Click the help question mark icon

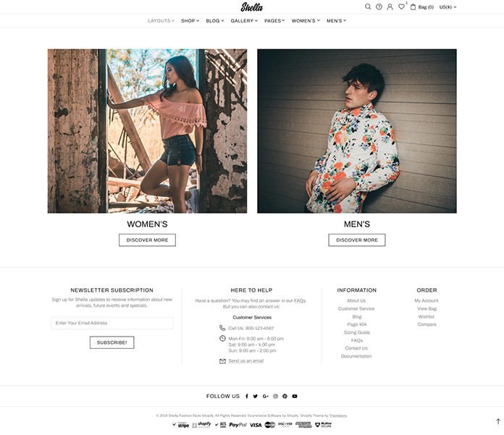379,7
